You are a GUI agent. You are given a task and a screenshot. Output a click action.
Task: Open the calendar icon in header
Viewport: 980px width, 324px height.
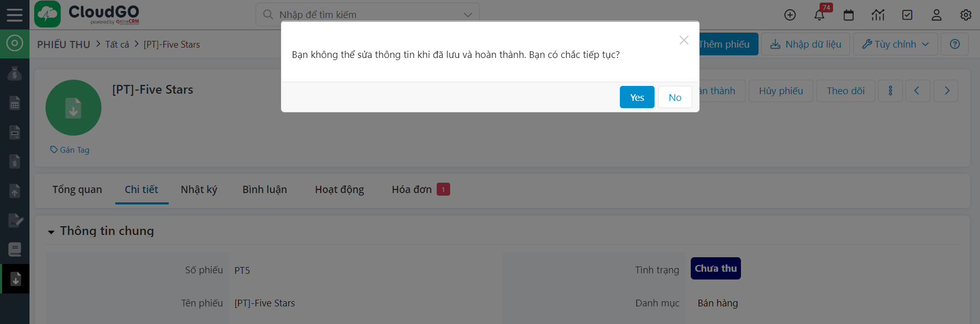click(x=849, y=15)
